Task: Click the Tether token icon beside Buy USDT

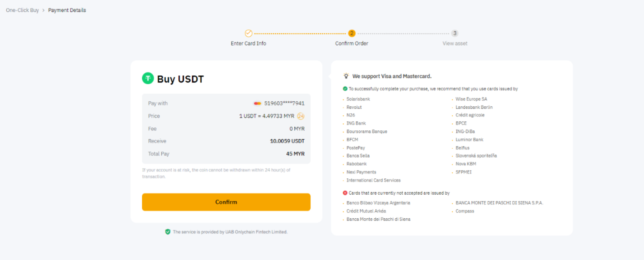Action: coord(148,79)
